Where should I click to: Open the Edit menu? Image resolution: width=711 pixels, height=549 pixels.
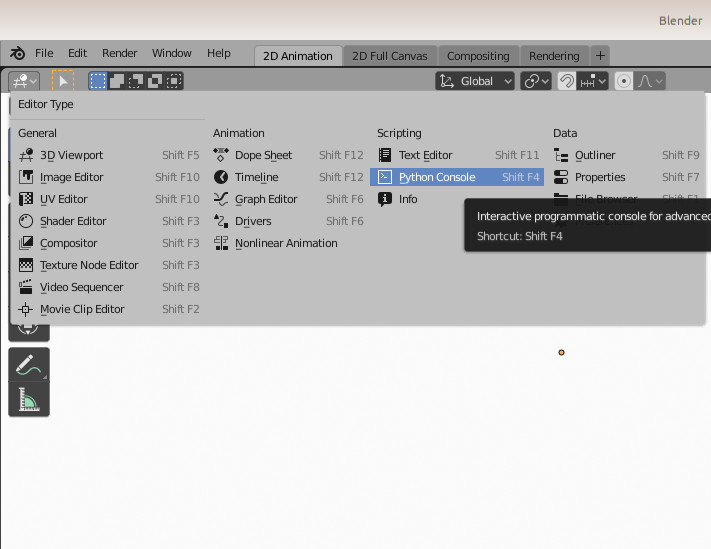click(77, 53)
